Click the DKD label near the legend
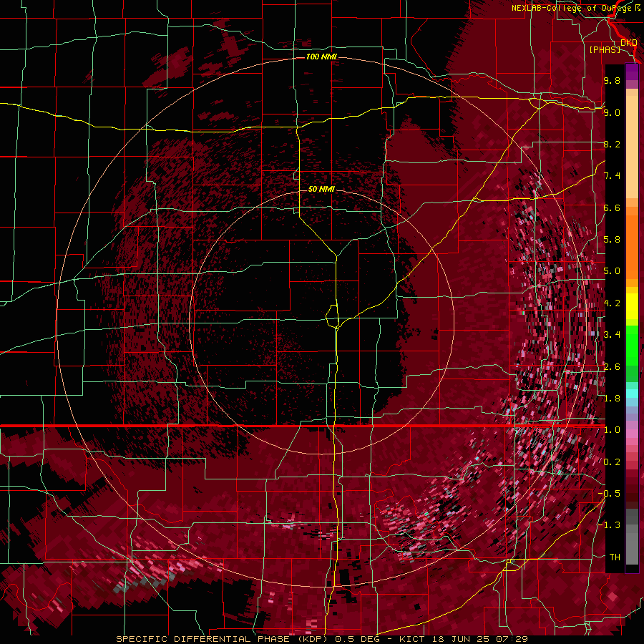Viewport: 644px width, 644px height. coord(629,42)
